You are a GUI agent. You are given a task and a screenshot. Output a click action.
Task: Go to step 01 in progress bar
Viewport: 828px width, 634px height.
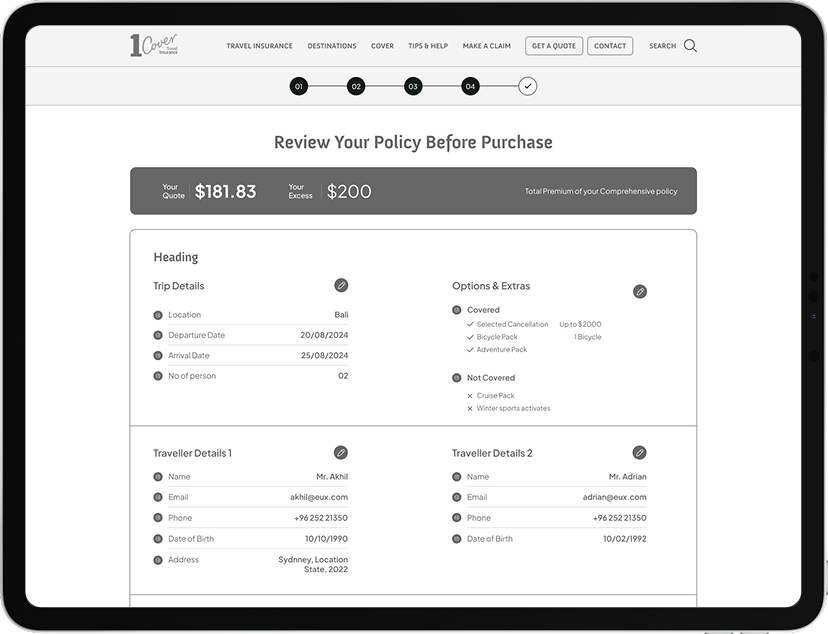pos(299,87)
